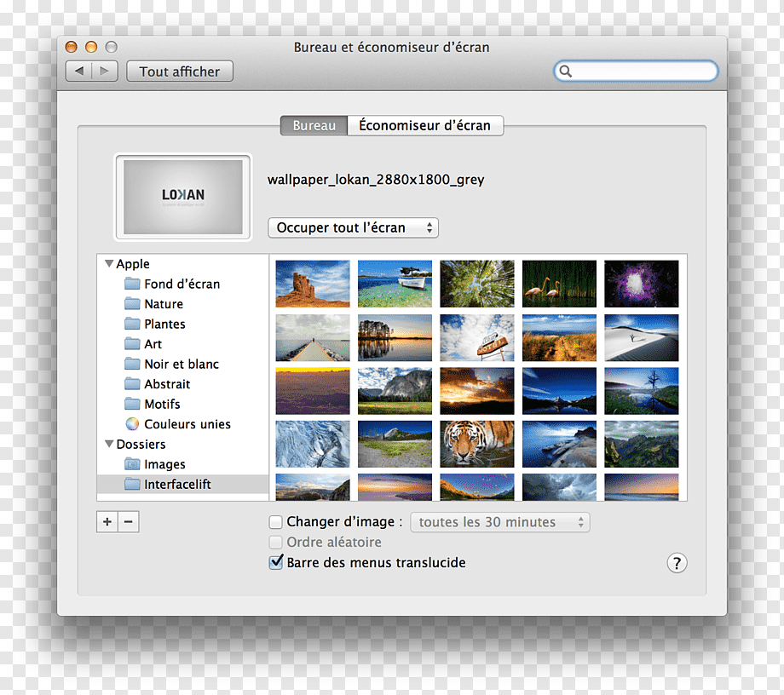The image size is (784, 695).
Task: Open help with the question mark button
Action: (677, 563)
